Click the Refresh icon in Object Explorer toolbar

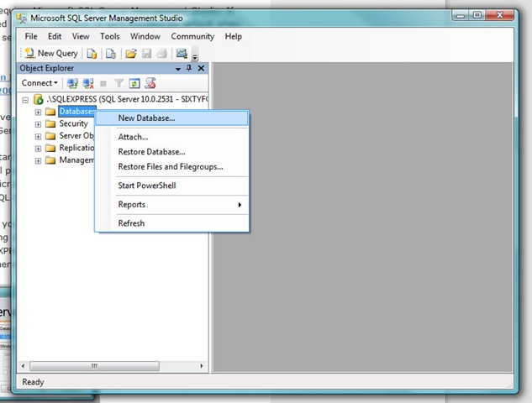[134, 83]
